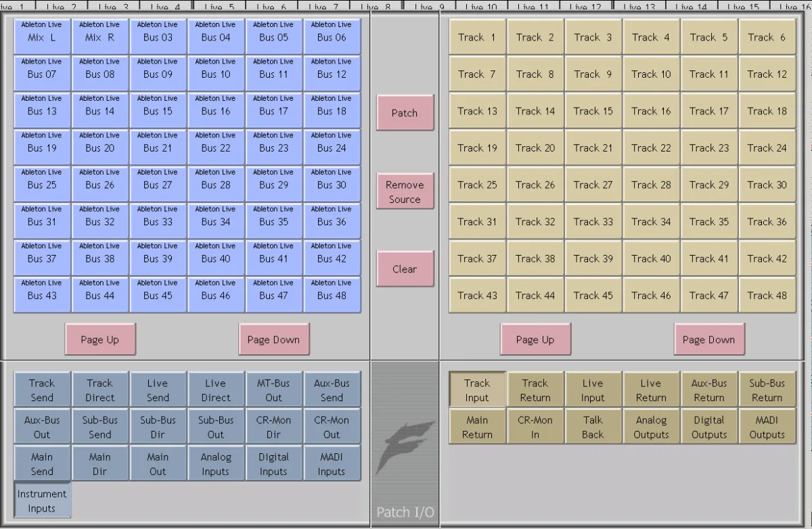The width and height of the screenshot is (812, 529).
Task: Choose destination Track 35
Action: [x=709, y=221]
